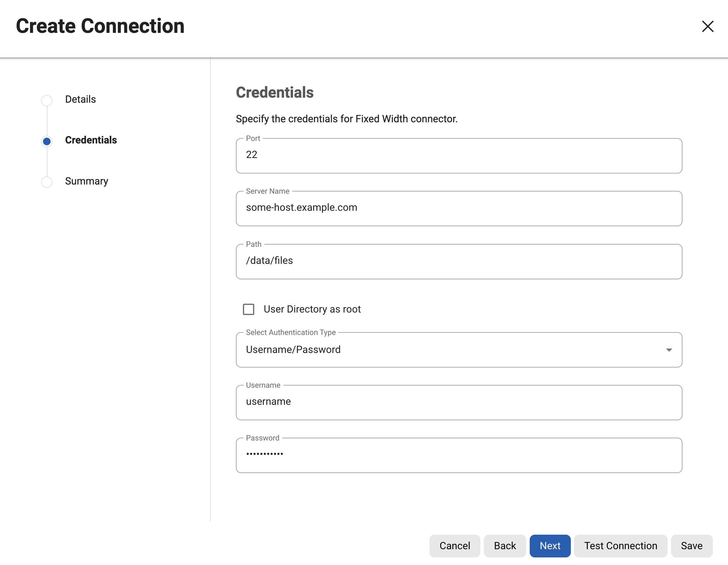Click the Summary step circle

point(47,182)
